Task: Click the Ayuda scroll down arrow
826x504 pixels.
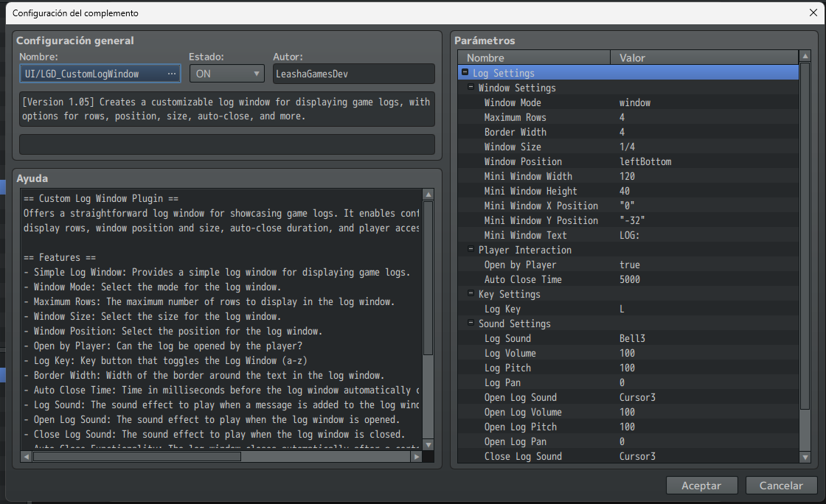Action: click(x=428, y=445)
